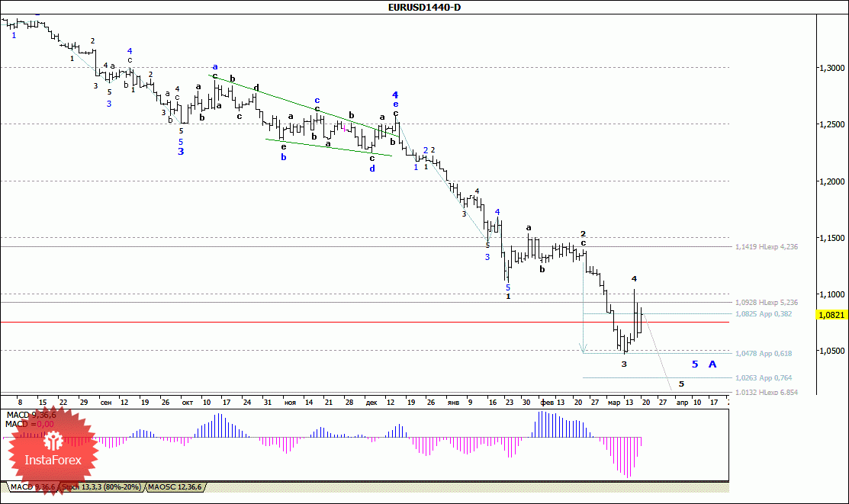Click the 1,2000 price axis value
Image resolution: width=849 pixels, height=504 pixels.
(x=831, y=181)
